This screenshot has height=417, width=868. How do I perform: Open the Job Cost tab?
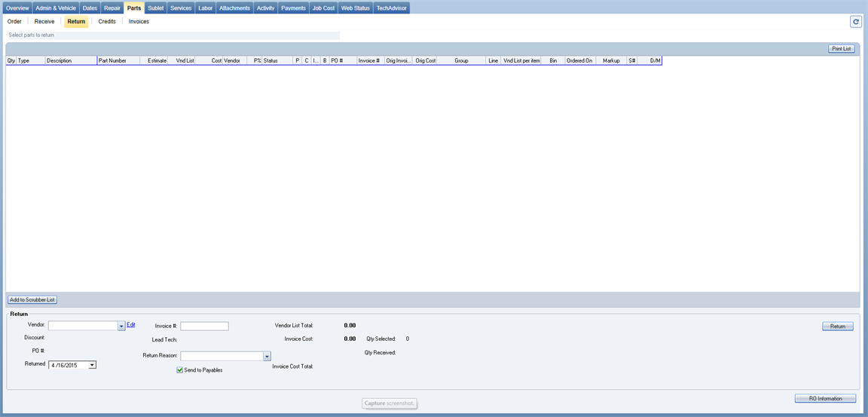[323, 8]
